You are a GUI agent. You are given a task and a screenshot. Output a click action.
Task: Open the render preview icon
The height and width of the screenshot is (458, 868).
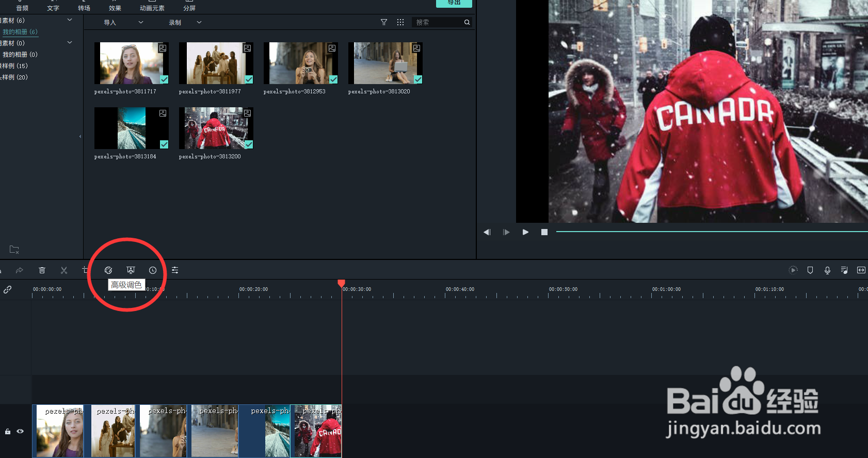click(793, 270)
